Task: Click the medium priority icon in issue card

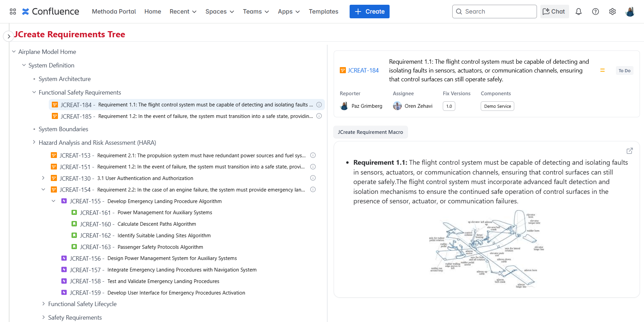Action: [x=602, y=71]
